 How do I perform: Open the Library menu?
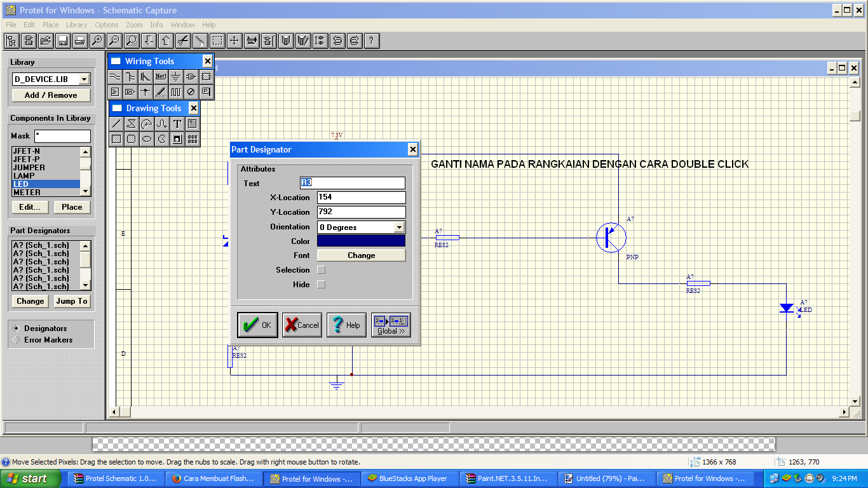click(x=76, y=25)
